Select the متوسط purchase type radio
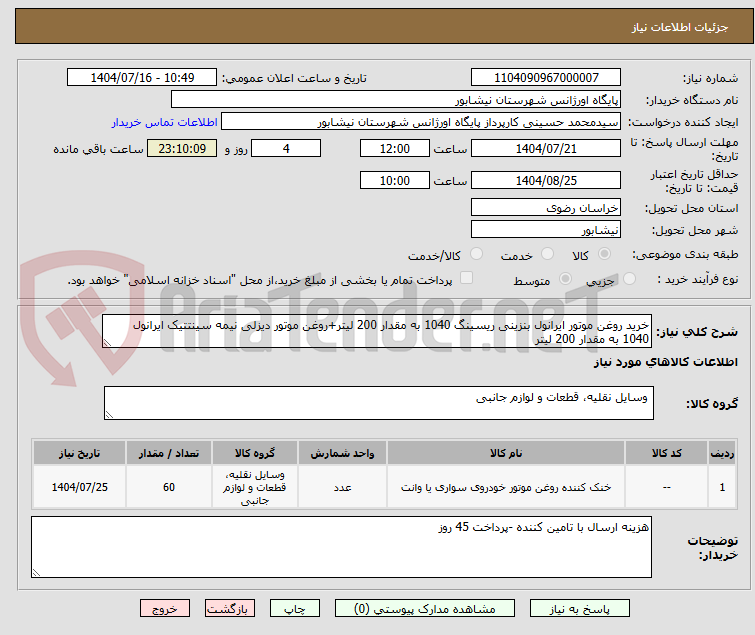The width and height of the screenshot is (755, 635). tap(565, 279)
